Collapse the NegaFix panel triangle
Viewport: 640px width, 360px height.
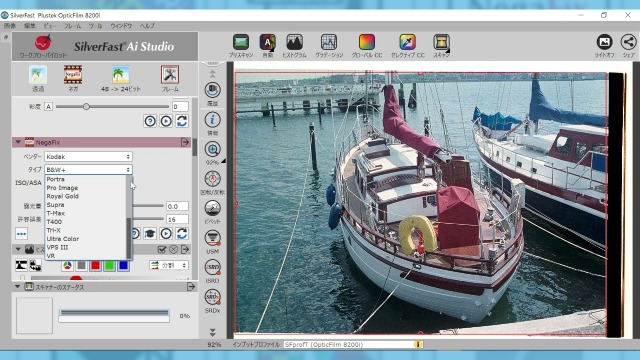coord(18,142)
